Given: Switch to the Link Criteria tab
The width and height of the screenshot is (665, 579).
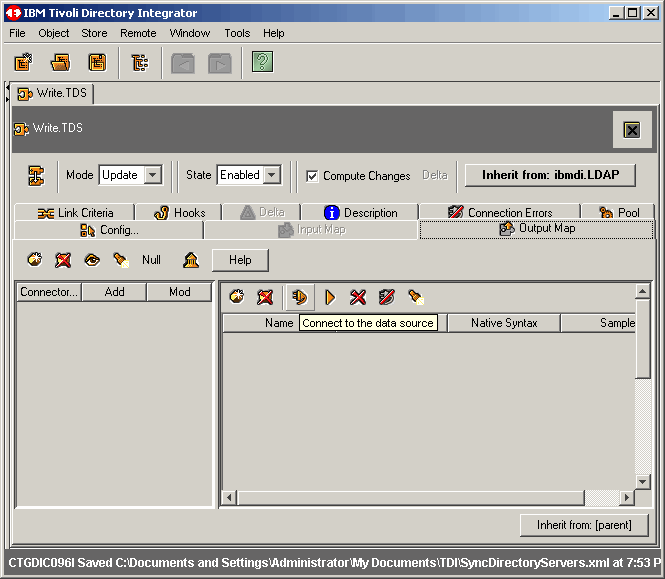Looking at the screenshot, I should 75,213.
